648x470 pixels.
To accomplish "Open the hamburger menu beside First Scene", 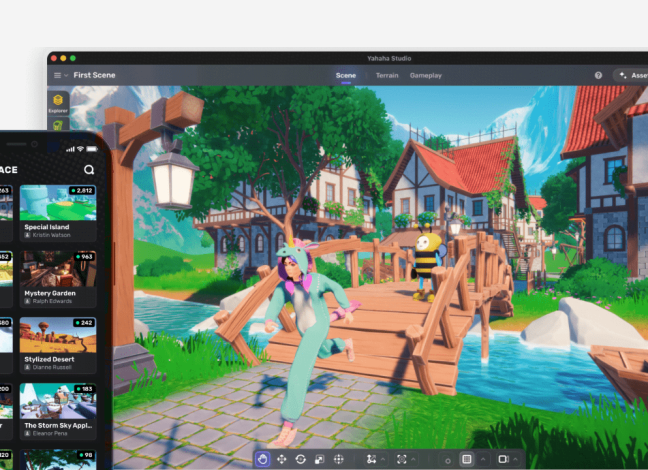I will pyautogui.click(x=57, y=75).
